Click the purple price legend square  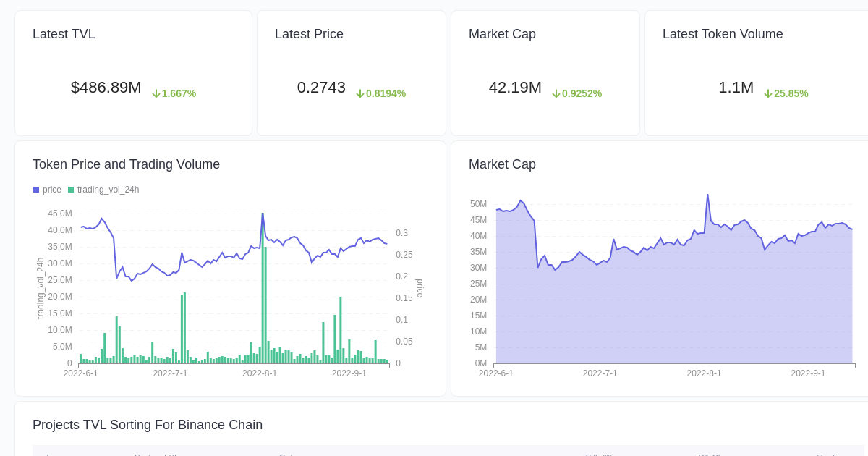pos(35,189)
